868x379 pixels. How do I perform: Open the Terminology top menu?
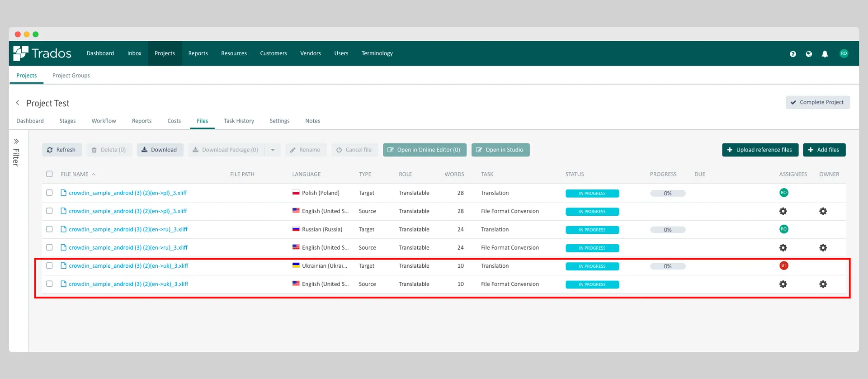pyautogui.click(x=377, y=53)
